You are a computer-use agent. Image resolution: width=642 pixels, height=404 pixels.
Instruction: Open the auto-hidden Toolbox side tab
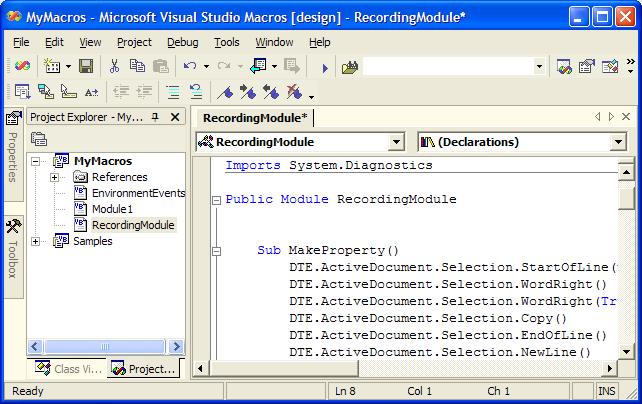(13, 257)
